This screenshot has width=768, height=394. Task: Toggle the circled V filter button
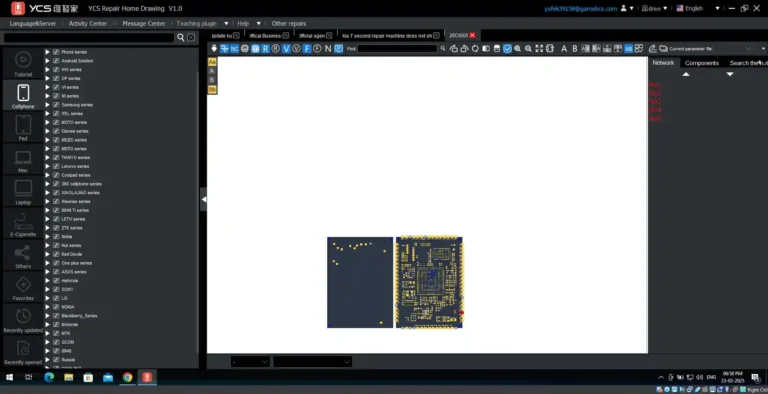(296, 49)
